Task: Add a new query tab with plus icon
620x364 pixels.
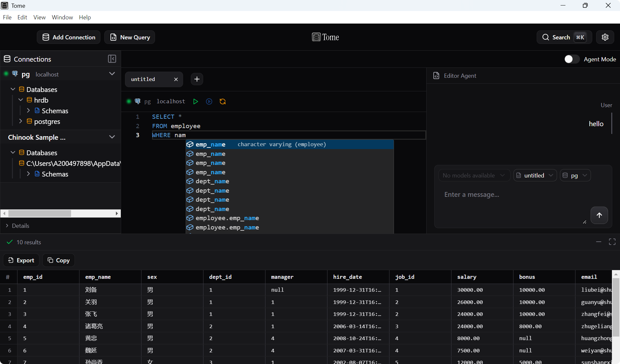Action: coord(197,79)
